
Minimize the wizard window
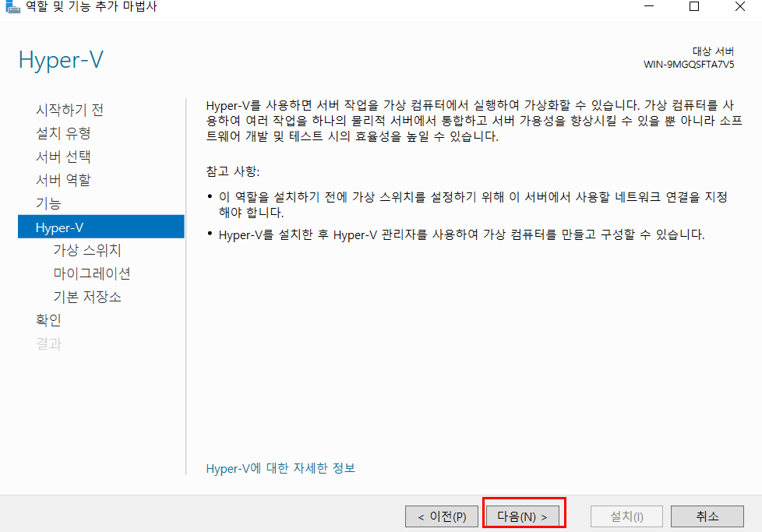(x=649, y=6)
